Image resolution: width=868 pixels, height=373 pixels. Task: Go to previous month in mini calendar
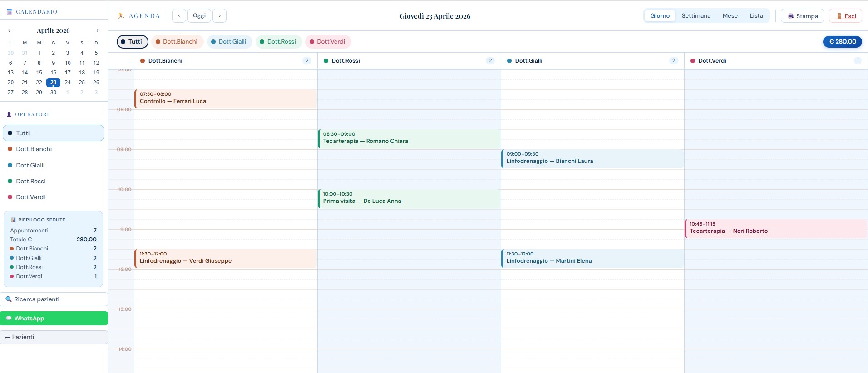(9, 30)
